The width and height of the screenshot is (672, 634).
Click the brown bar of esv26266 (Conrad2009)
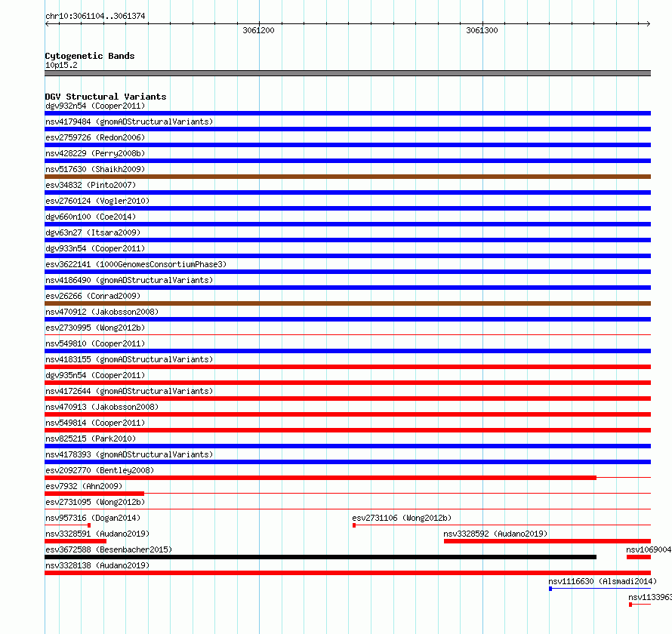[347, 303]
